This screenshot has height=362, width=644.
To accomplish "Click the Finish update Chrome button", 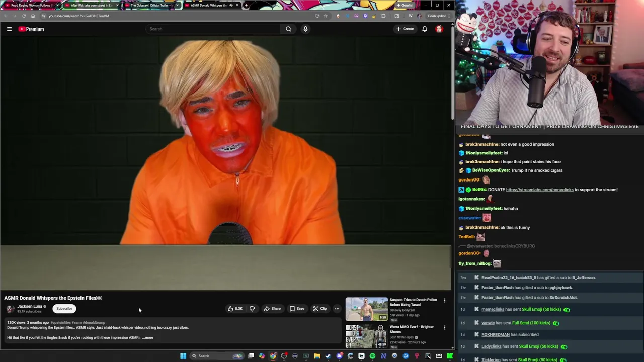I will point(438,16).
